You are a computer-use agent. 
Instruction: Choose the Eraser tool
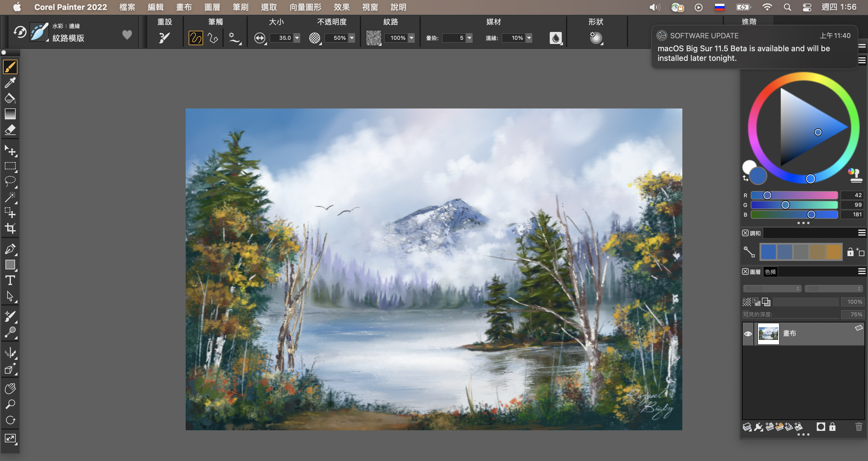point(10,130)
